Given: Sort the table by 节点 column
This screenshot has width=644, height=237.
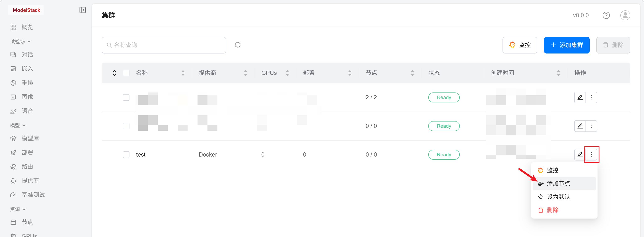Looking at the screenshot, I should 412,73.
